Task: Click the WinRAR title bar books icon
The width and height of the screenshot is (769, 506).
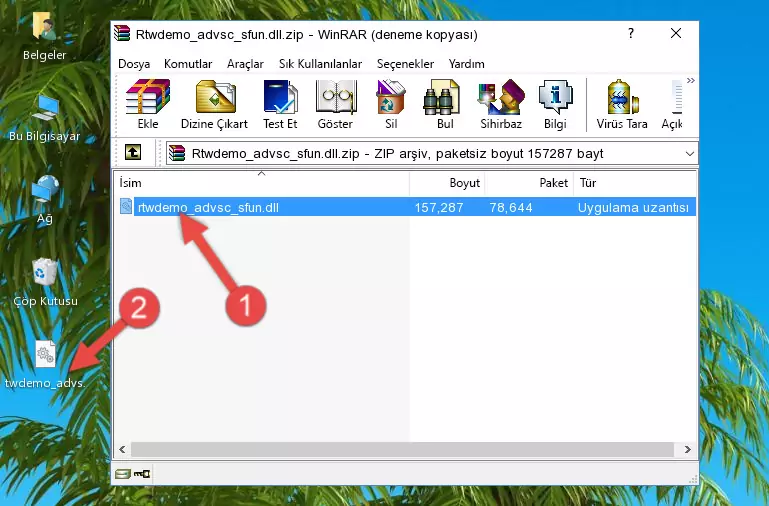Action: [122, 33]
